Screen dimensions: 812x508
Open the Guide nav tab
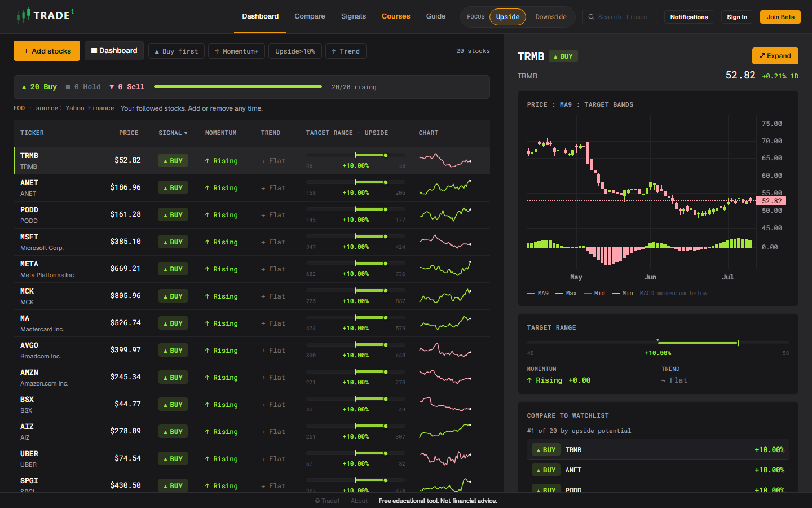[x=436, y=16]
